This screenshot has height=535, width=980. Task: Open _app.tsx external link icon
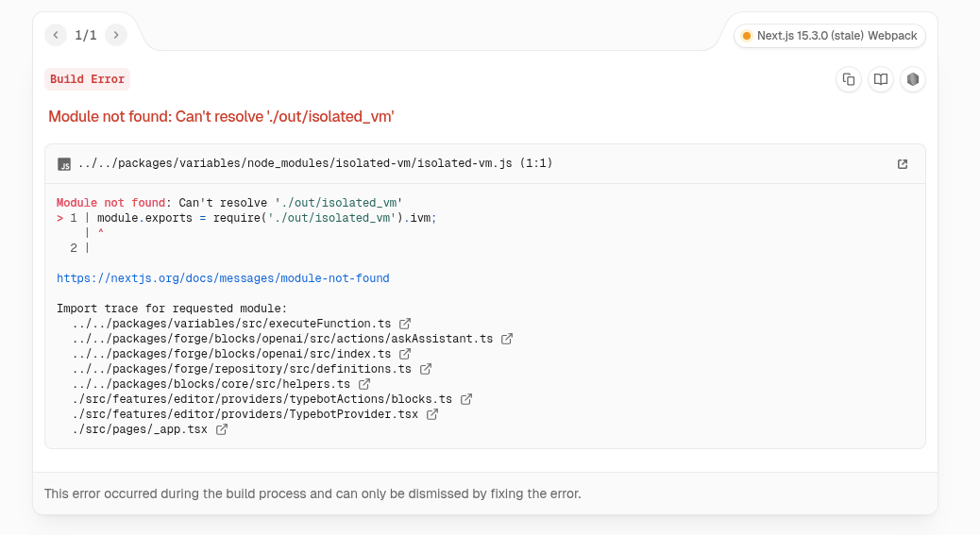pos(221,429)
